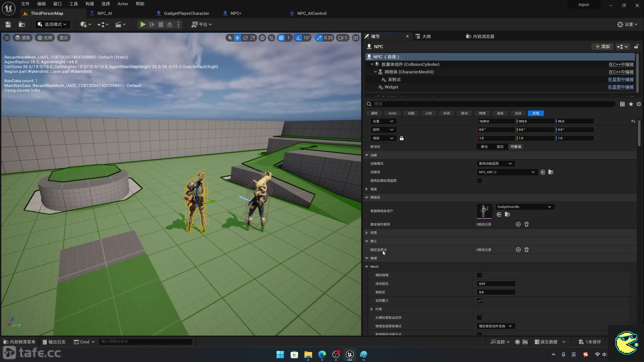This screenshot has width=644, height=362.
Task: Expand the Constraints row
Action: [x=372, y=309]
